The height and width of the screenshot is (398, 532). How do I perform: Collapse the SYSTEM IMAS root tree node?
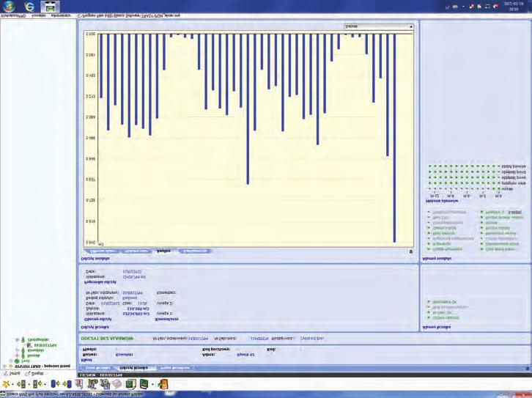point(4,366)
